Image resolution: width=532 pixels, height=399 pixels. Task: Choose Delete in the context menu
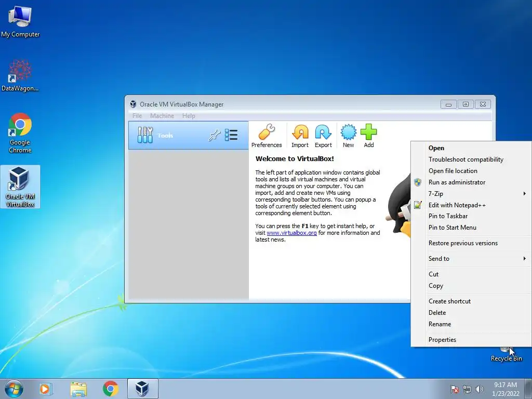[x=471, y=312]
